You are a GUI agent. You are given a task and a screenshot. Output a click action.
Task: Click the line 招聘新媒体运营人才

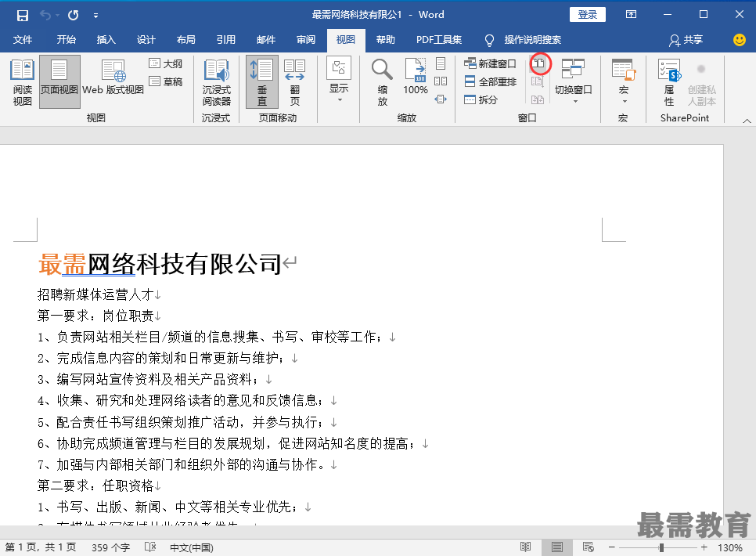[x=95, y=294]
